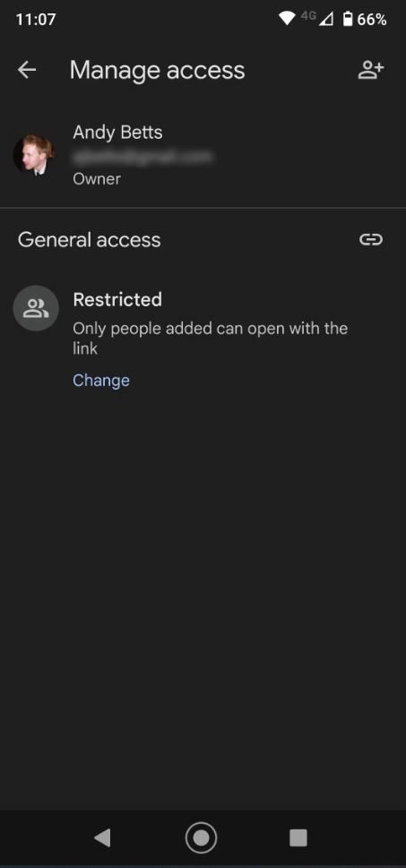Tap the blurred email address
Image resolution: width=406 pixels, height=868 pixels.
[x=143, y=157]
